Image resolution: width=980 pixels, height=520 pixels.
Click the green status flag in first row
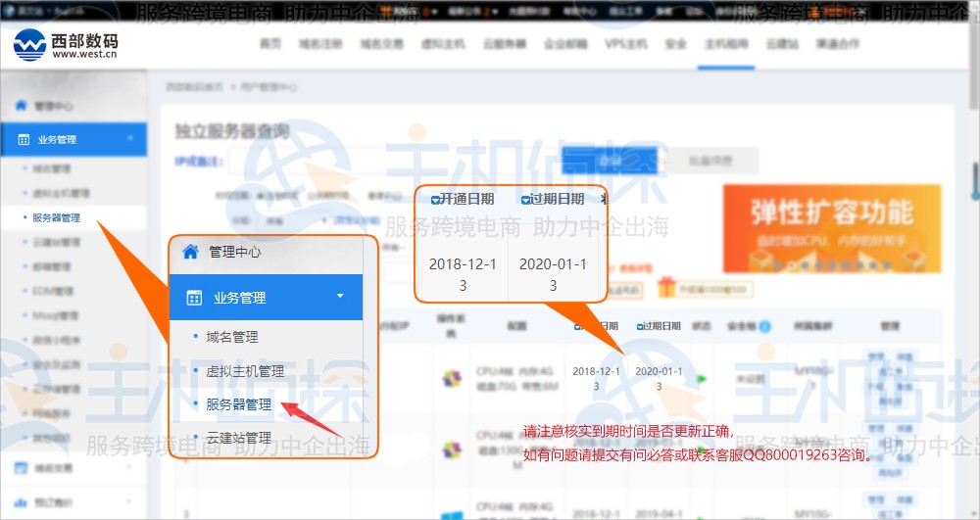(x=702, y=378)
